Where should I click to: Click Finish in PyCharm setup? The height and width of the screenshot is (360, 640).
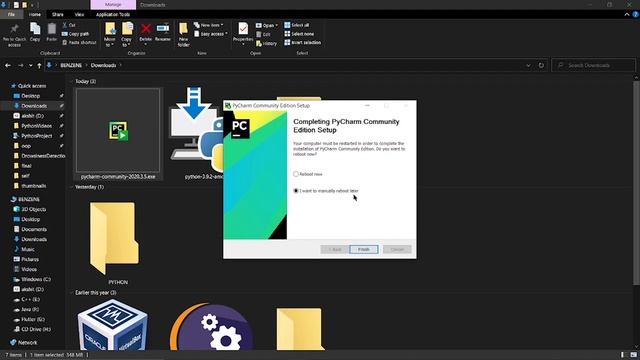click(364, 249)
